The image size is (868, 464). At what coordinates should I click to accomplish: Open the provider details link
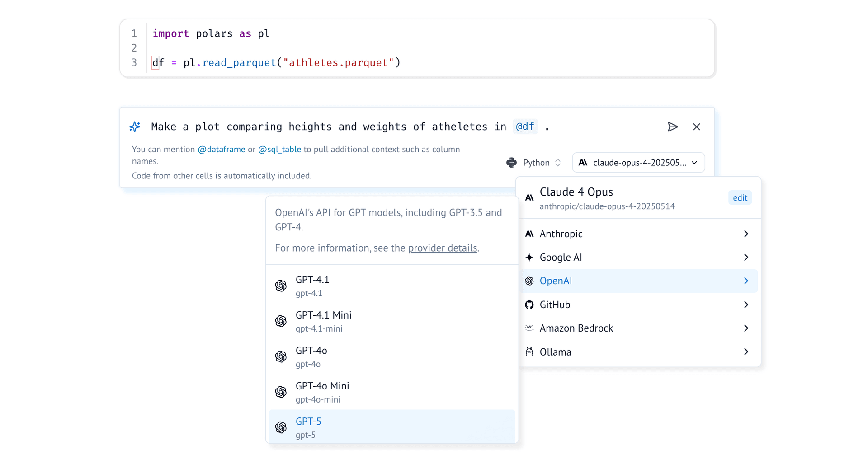[x=442, y=248]
